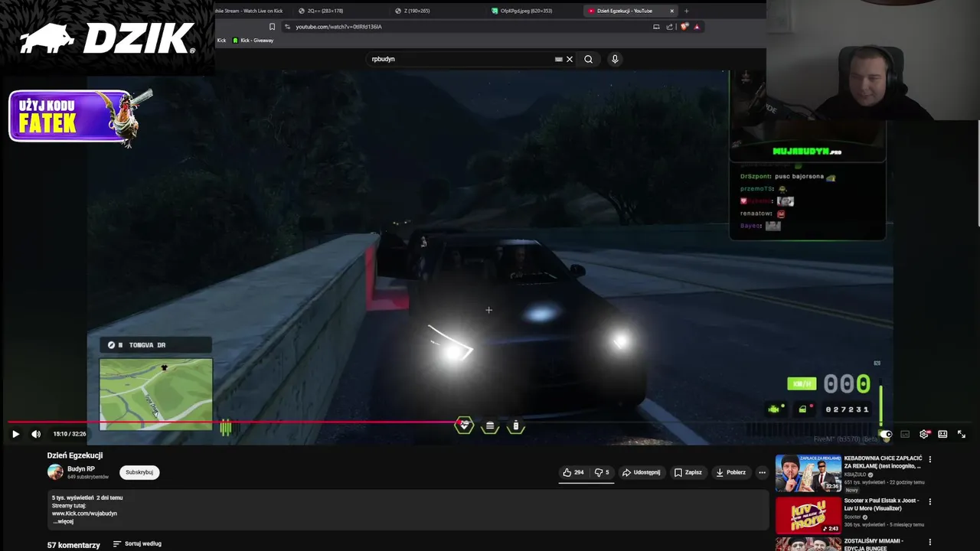Open the menu for the ZOSTALIŚMY MIMAMI video
The image size is (980, 551).
point(930,541)
